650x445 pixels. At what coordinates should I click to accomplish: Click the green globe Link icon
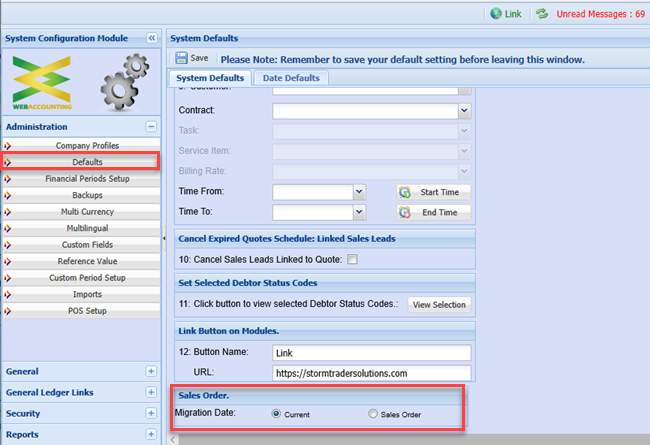click(x=497, y=14)
